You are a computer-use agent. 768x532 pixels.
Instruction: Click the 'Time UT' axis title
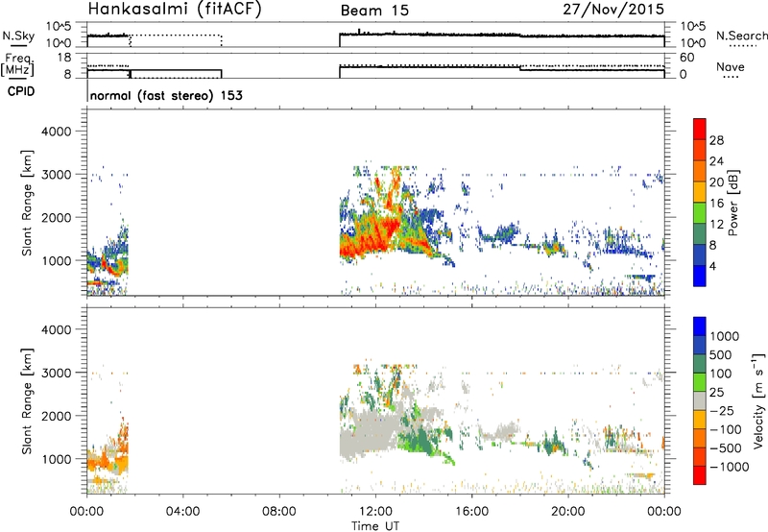pos(375,526)
